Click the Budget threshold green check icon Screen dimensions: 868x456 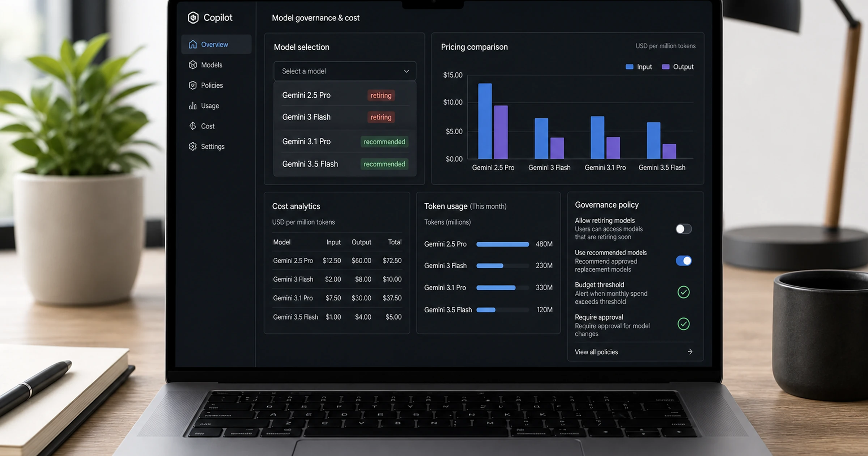tap(683, 292)
